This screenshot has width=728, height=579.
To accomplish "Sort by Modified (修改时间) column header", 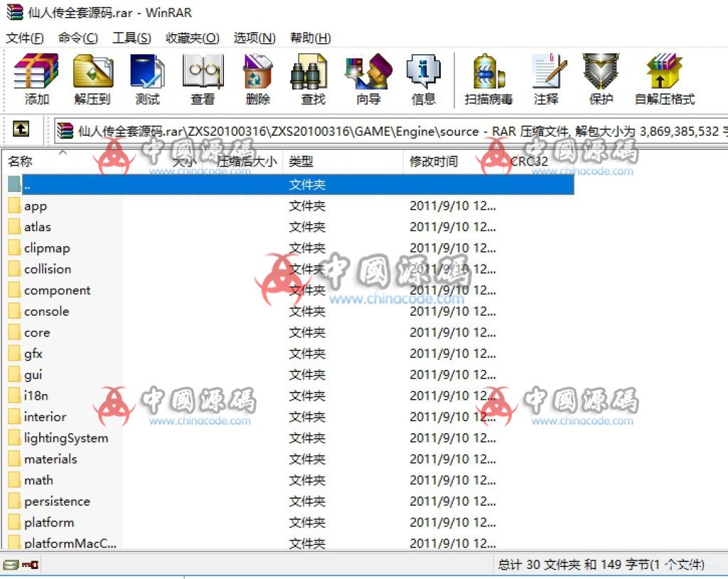I will coord(434,161).
